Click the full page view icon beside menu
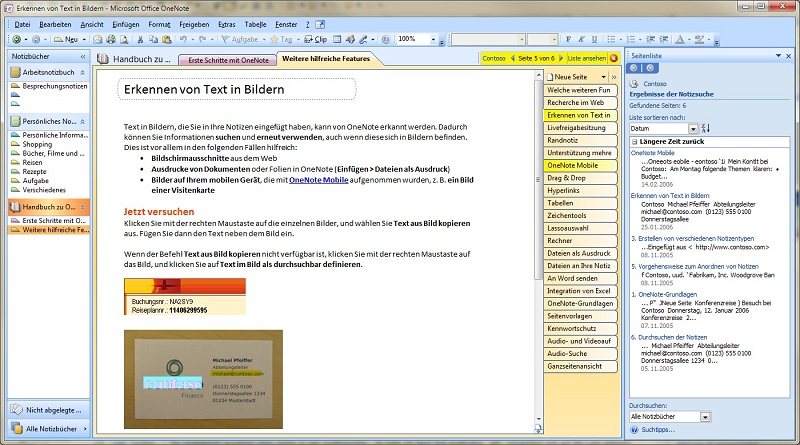This screenshot has width=800, height=445. click(x=320, y=24)
